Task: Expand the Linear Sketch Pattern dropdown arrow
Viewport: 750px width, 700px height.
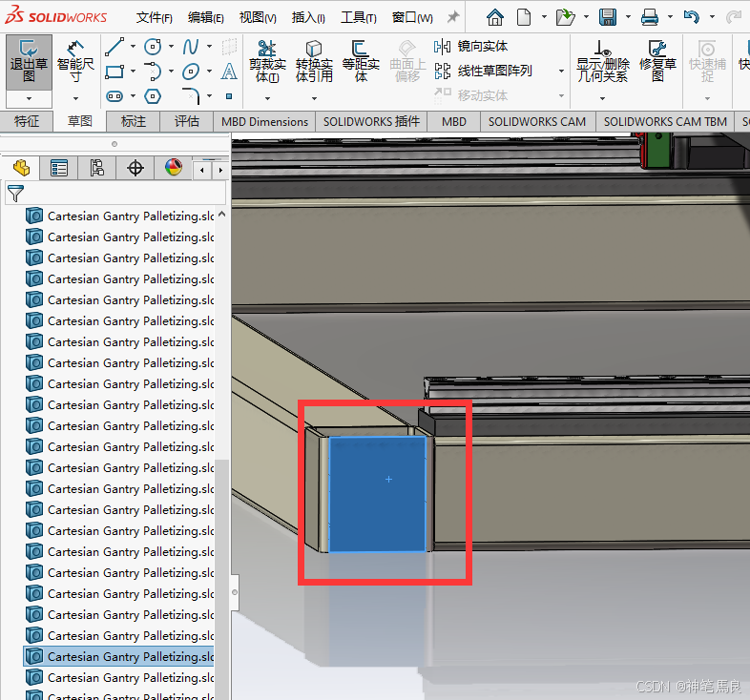Action: pos(561,72)
